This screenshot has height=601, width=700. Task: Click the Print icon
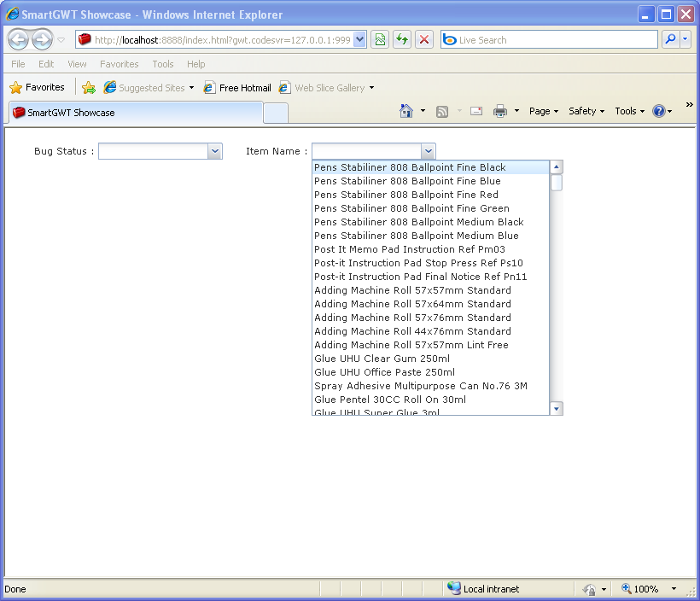pos(500,111)
